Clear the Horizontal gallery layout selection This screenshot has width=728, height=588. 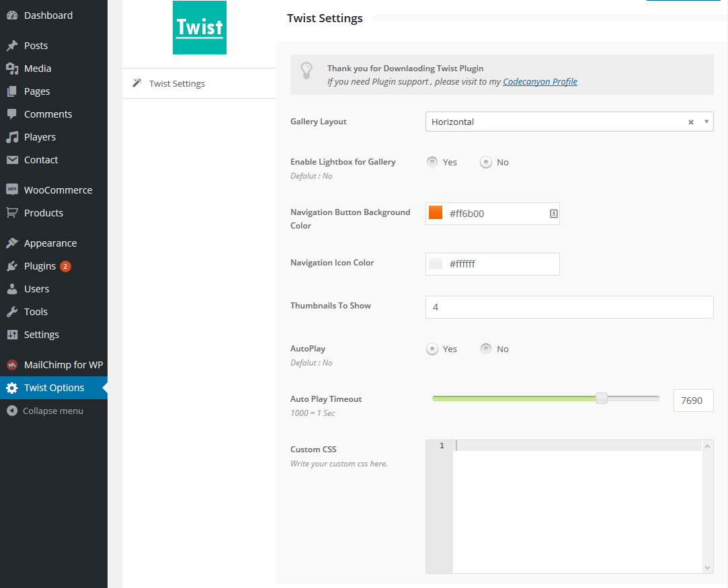690,122
